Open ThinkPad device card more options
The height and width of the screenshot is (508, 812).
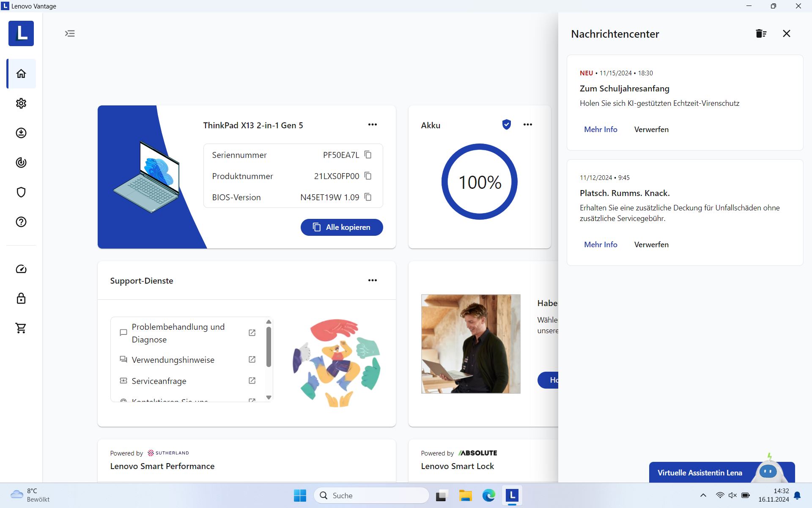pyautogui.click(x=372, y=124)
